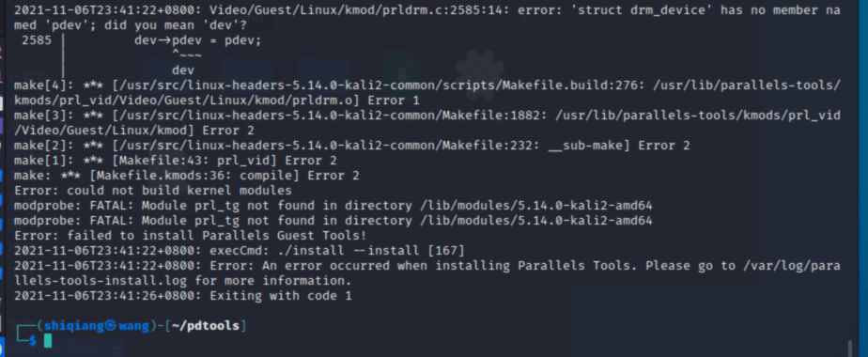Click the green terminal cursor block
Screen dimensions: 868x357
(x=48, y=341)
